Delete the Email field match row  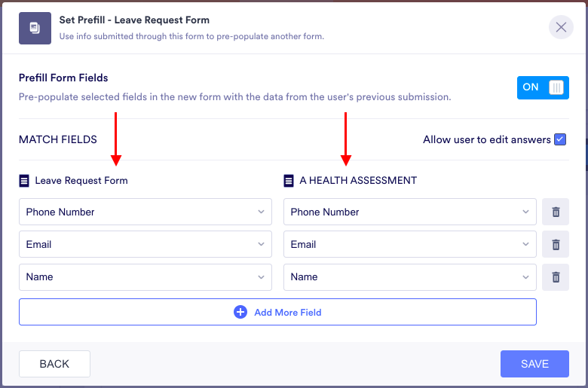click(x=556, y=245)
